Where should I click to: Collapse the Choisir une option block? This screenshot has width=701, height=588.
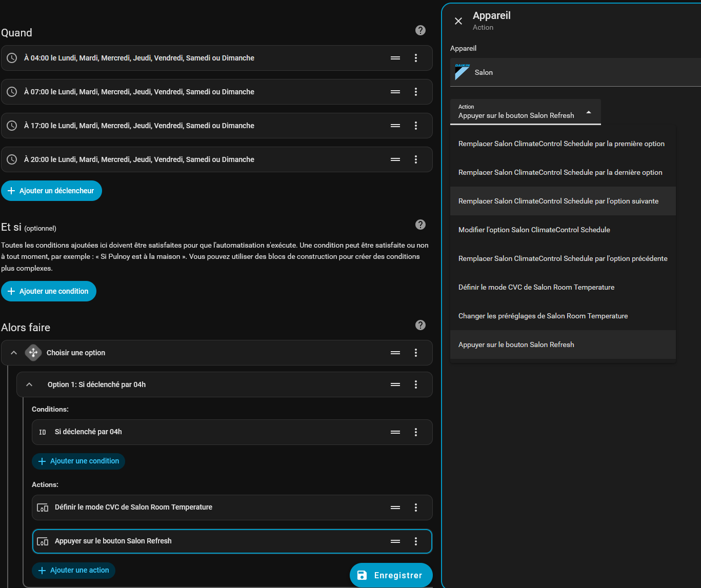14,353
